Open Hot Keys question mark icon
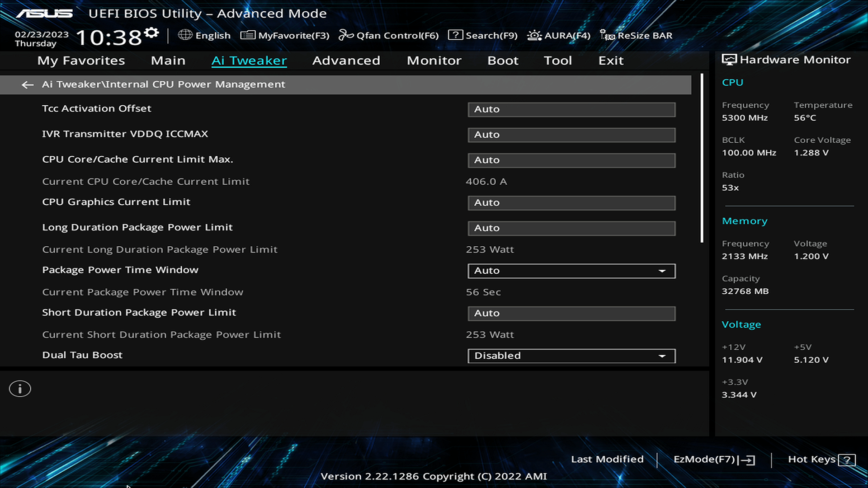Screen dimensions: 868x488 point(846,460)
